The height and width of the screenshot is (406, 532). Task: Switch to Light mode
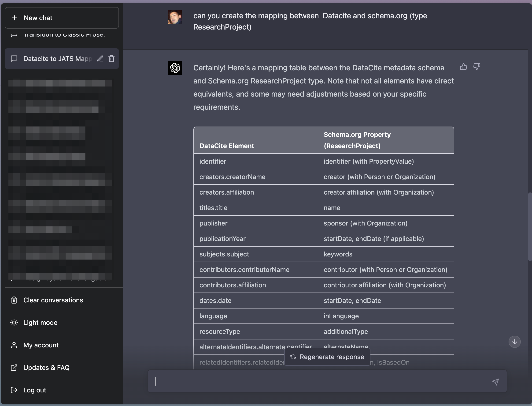point(62,323)
